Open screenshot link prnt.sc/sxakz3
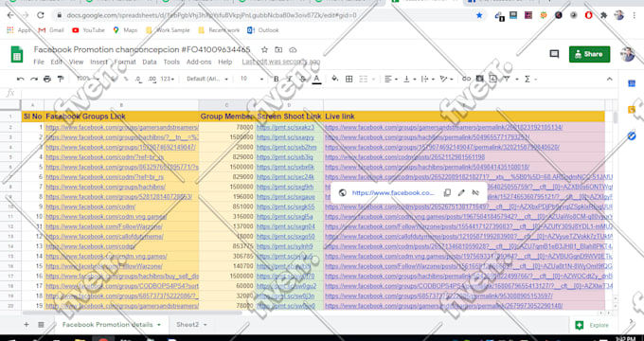Viewport: 644px width, 341px height. 285,127
